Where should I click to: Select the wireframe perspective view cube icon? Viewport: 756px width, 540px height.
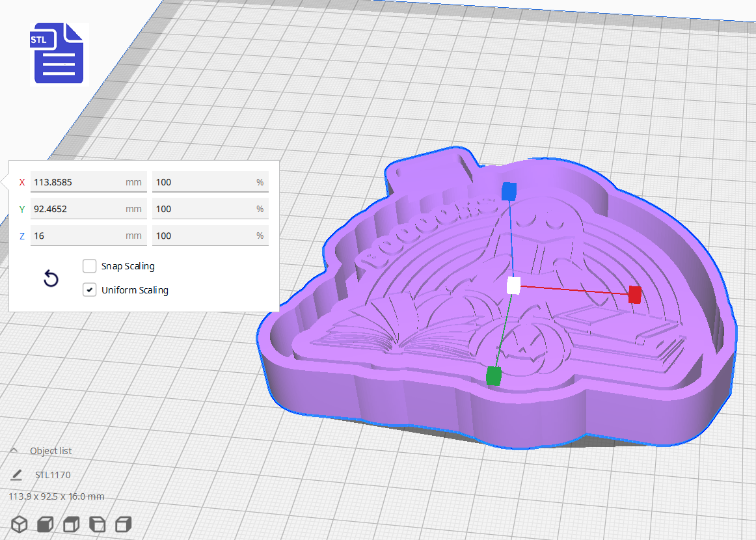(x=19, y=524)
